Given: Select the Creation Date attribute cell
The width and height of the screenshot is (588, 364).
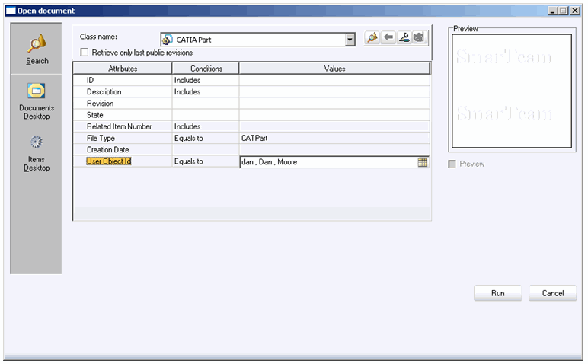Looking at the screenshot, I should point(123,150).
